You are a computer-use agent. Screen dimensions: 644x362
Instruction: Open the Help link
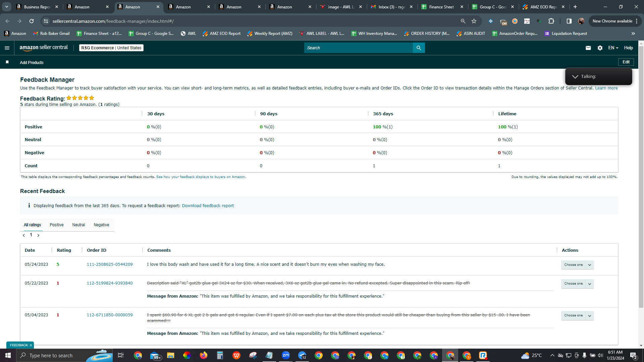[628, 48]
